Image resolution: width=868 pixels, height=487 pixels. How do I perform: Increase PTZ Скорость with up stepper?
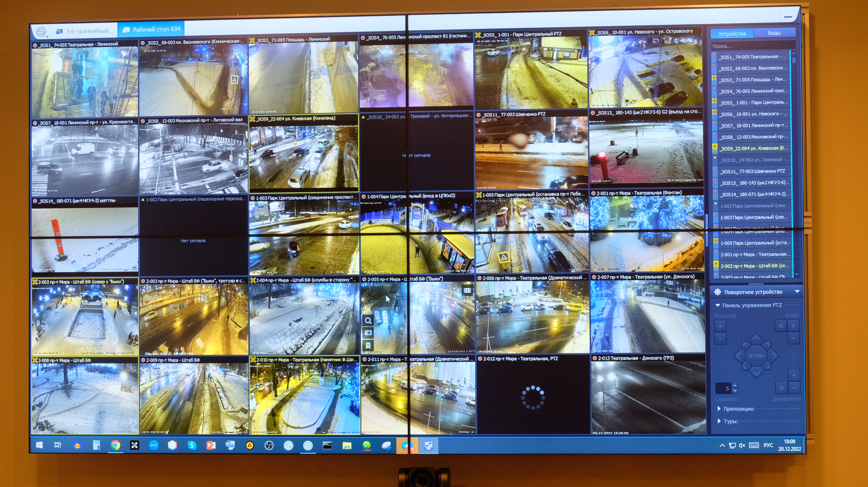click(x=735, y=385)
